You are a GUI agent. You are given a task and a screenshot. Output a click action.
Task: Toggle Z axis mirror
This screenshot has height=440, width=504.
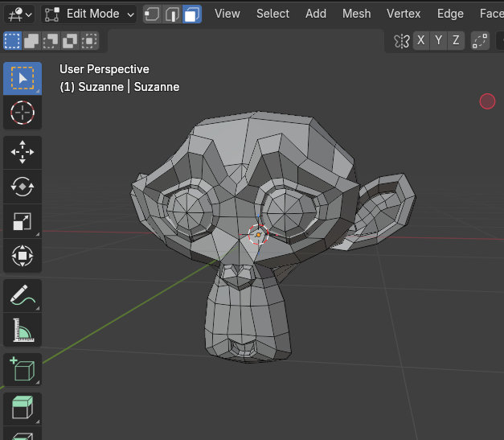[x=456, y=40]
